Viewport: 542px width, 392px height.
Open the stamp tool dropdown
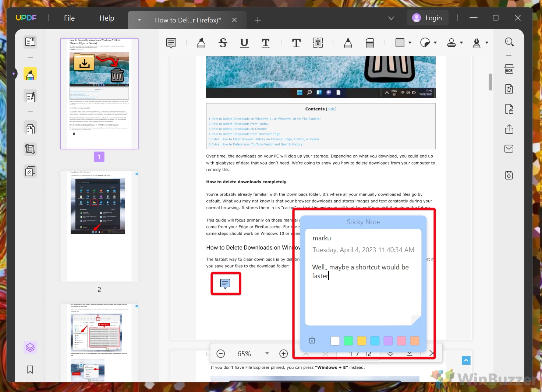(x=461, y=43)
